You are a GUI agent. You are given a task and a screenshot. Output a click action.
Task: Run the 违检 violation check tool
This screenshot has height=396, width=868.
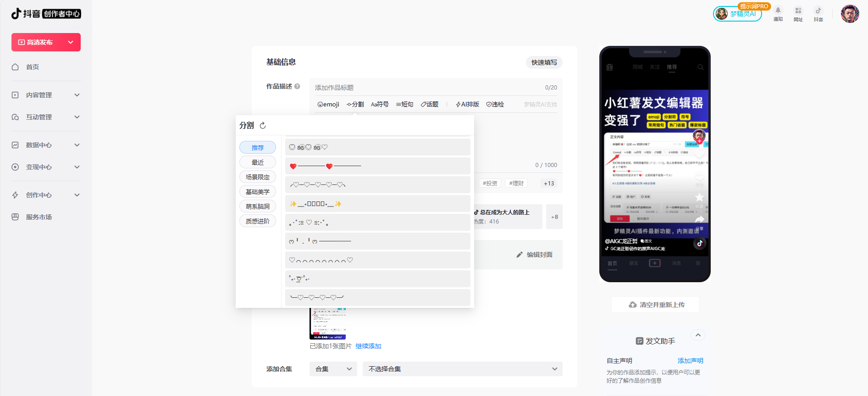[495, 105]
